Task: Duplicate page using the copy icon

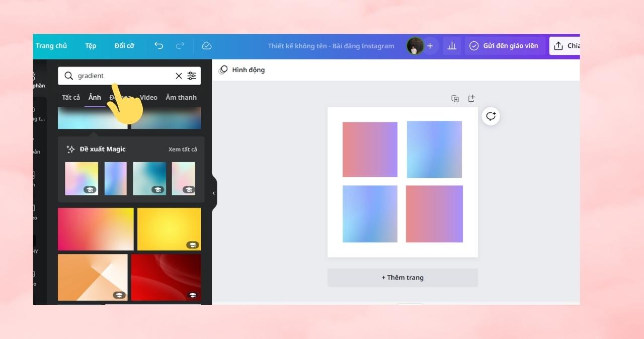Action: point(455,99)
